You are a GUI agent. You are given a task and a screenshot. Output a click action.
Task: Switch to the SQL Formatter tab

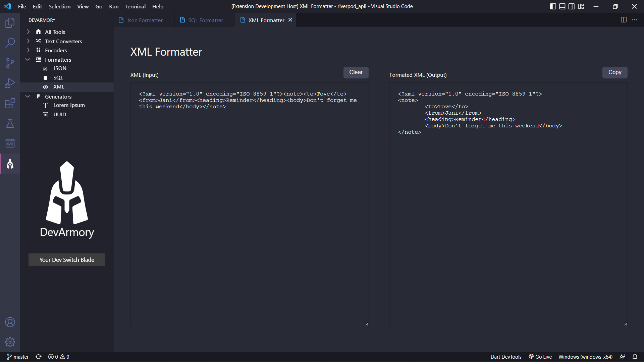pos(205,20)
